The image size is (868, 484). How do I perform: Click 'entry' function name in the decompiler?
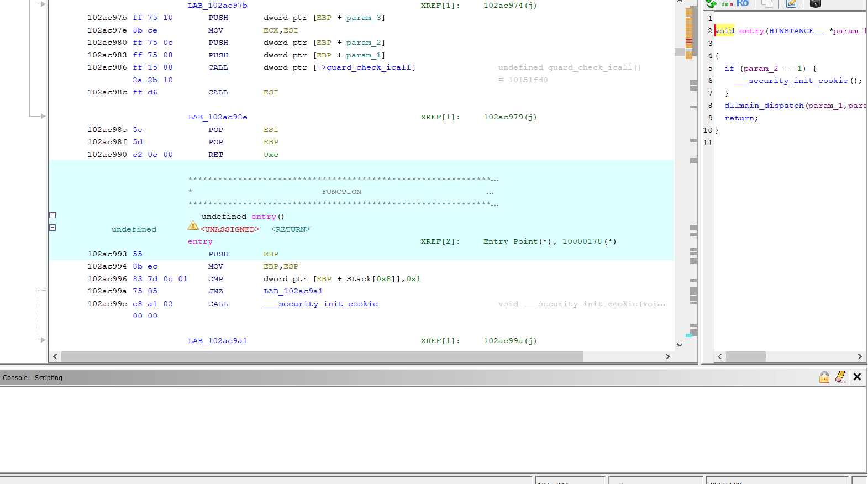751,31
